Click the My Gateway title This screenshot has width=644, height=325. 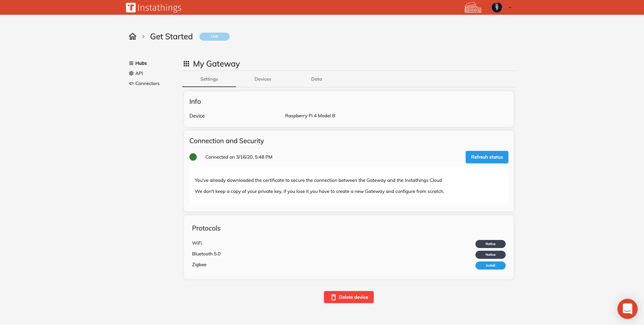(217, 64)
